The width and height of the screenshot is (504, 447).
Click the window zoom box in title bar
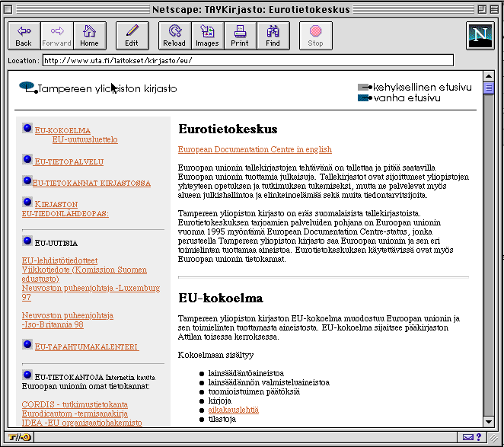(x=482, y=9)
